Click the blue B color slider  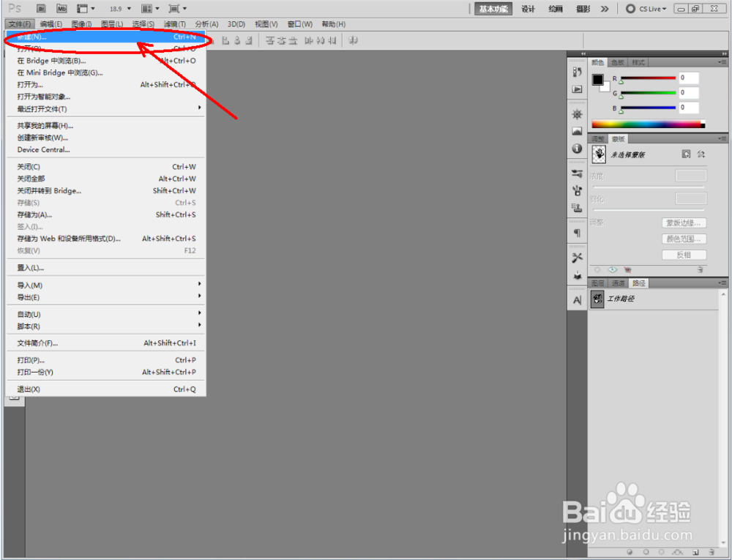648,108
